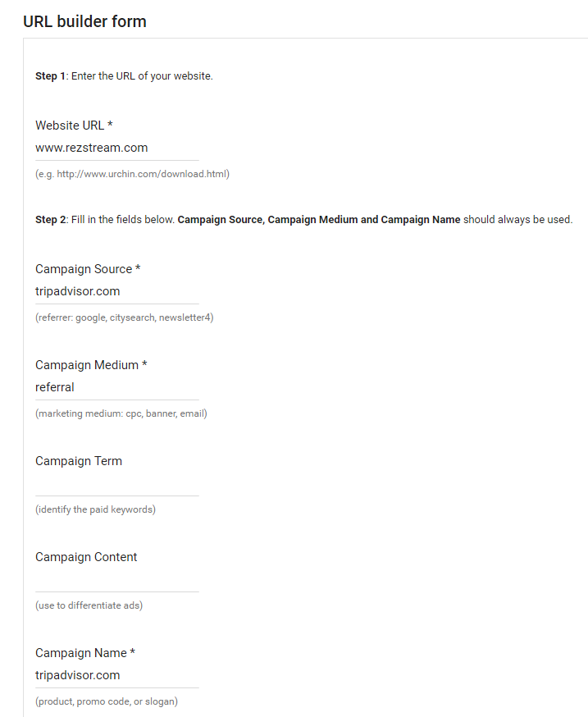Click the referrer examples hint under Campaign Source
The height and width of the screenshot is (717, 588).
tap(124, 317)
